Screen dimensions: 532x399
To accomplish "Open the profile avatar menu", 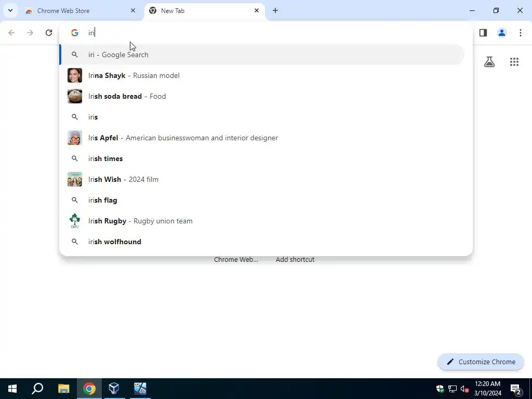I will click(502, 33).
